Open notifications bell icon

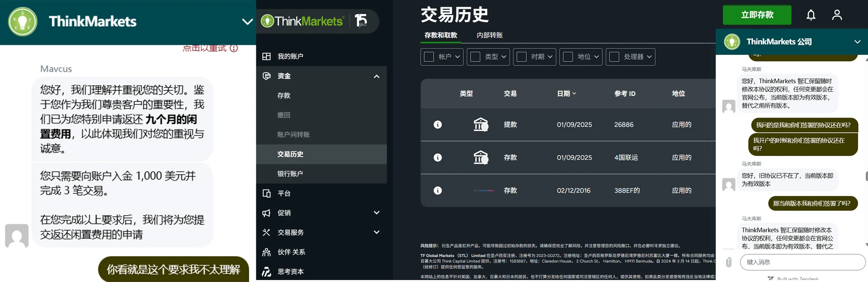(x=811, y=15)
